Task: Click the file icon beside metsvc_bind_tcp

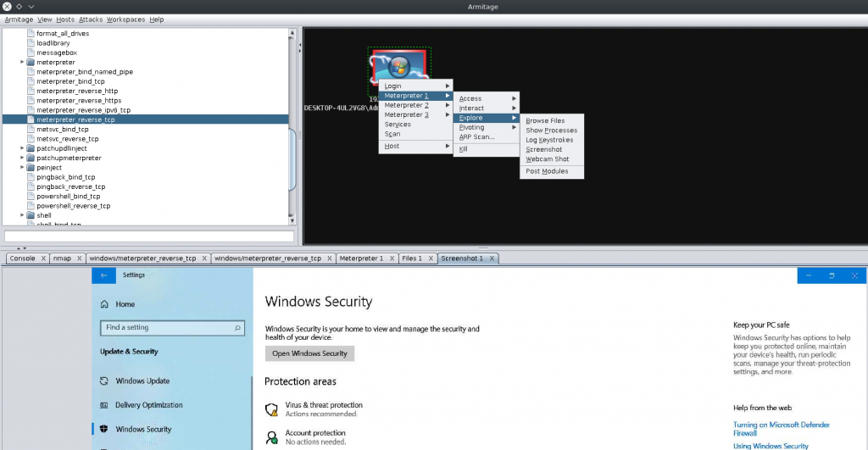Action: point(31,129)
